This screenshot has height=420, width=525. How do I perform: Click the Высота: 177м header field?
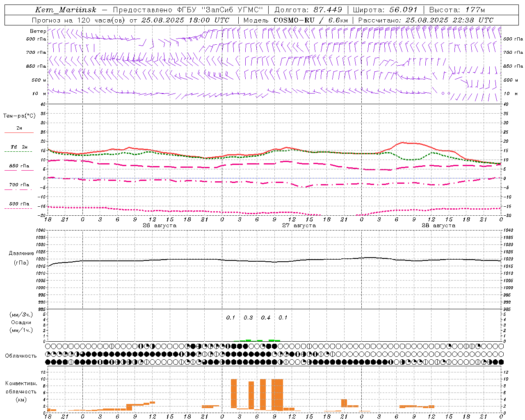point(457,10)
